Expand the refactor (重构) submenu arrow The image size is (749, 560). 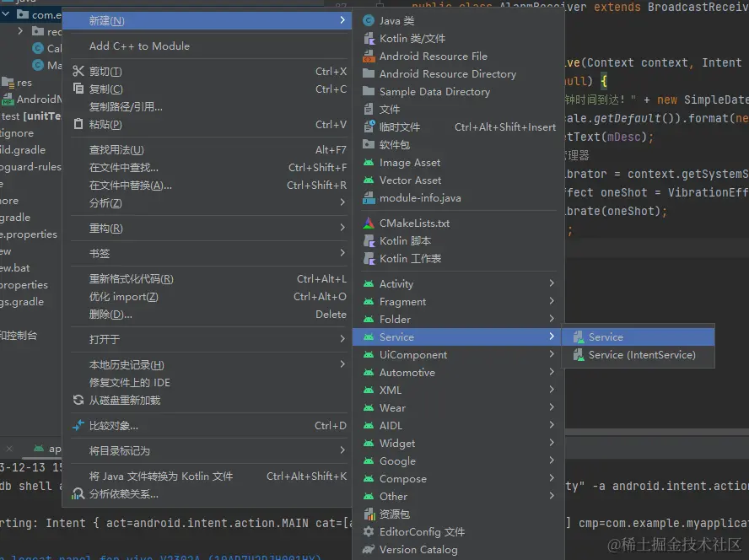[x=342, y=228]
